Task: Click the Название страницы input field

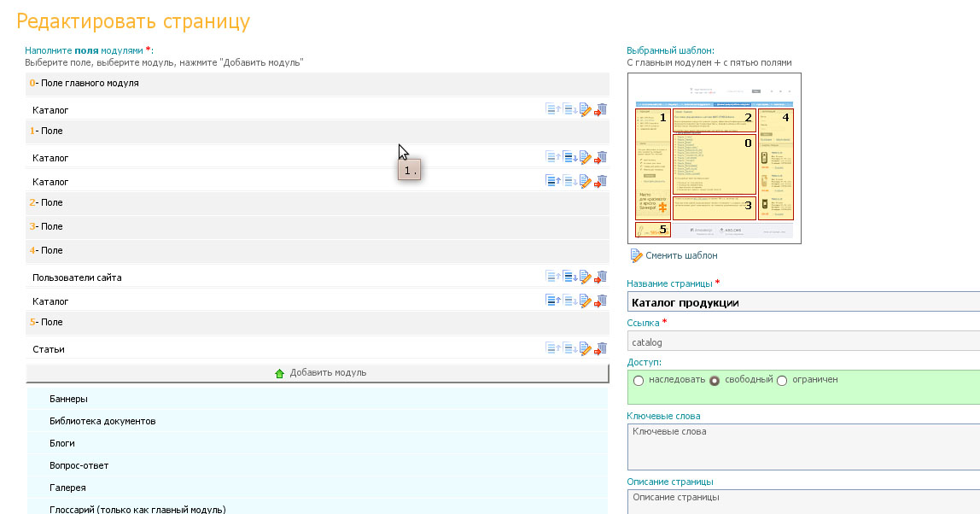Action: (x=802, y=302)
